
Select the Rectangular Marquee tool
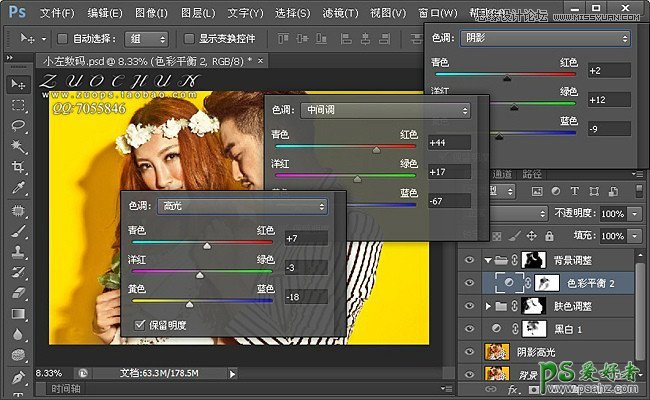coord(18,106)
